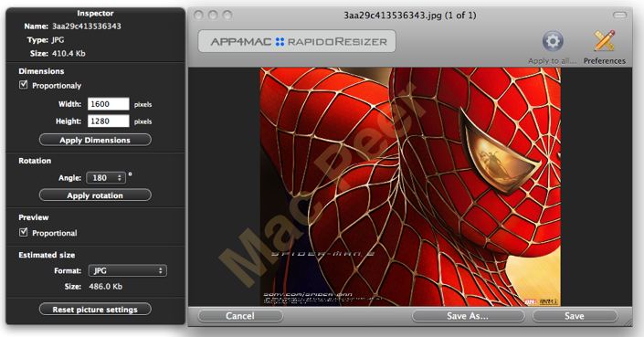The image size is (644, 337).
Task: Click the APP4MAC RapidoResizer logo banner
Action: (x=297, y=41)
